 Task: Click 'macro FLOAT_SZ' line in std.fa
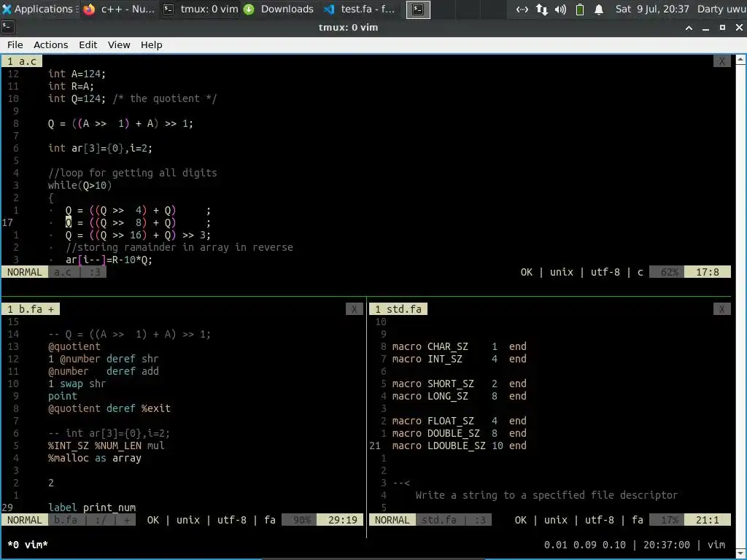click(x=460, y=421)
